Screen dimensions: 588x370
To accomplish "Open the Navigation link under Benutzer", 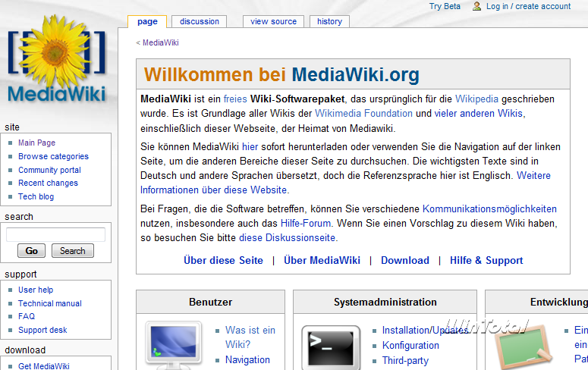I will click(247, 360).
